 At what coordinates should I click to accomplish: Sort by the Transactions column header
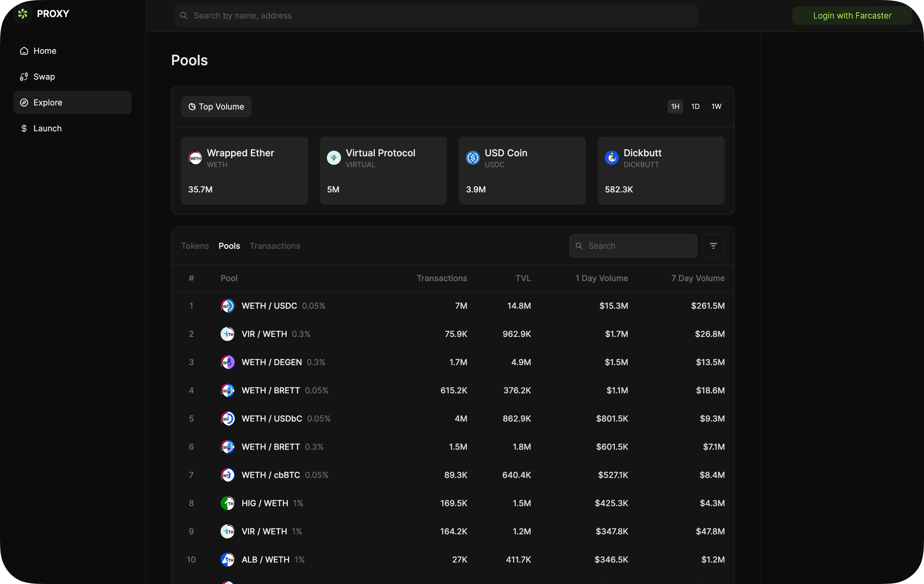pyautogui.click(x=442, y=278)
